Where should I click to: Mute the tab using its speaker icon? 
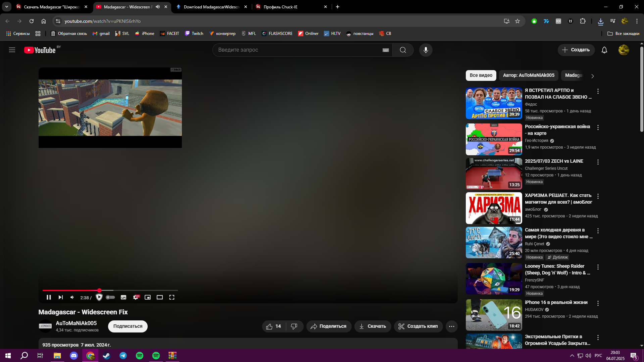pos(158,7)
